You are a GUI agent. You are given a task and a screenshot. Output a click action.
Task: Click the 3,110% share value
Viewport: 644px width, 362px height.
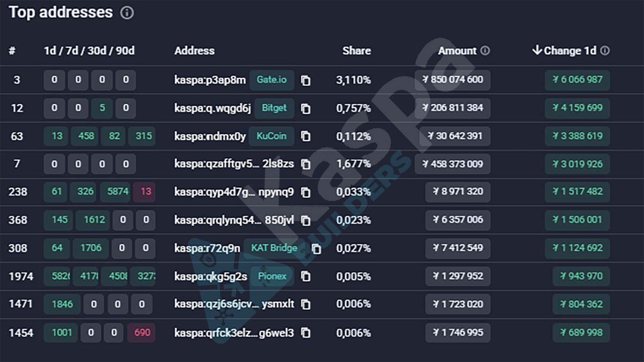click(x=353, y=80)
